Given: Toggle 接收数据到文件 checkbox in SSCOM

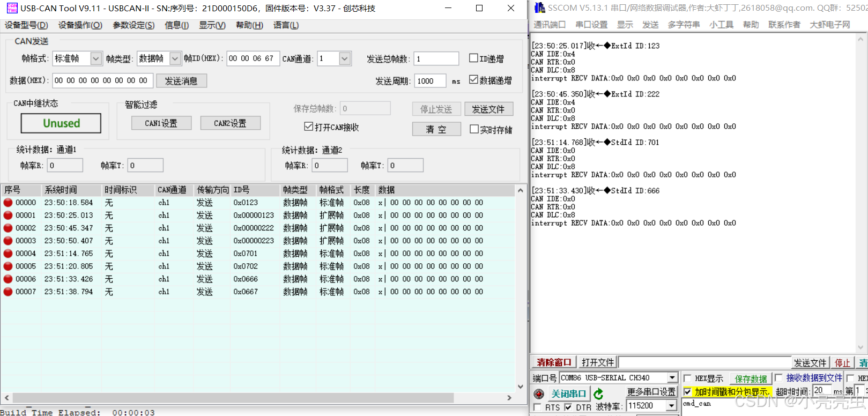Looking at the screenshot, I should point(778,377).
